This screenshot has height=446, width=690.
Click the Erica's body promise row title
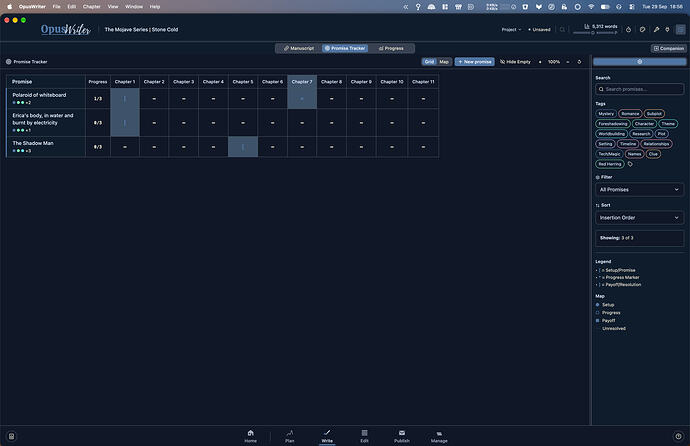(x=43, y=119)
